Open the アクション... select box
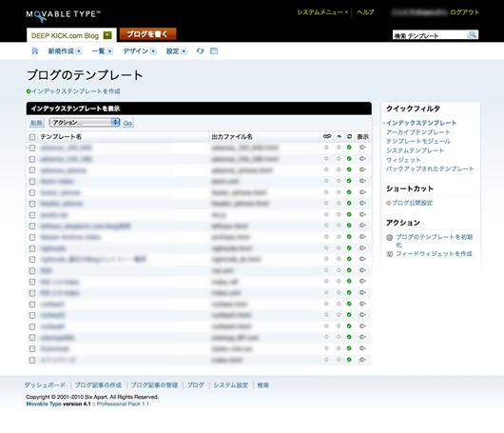Image resolution: width=504 pixels, height=433 pixels. tap(85, 122)
